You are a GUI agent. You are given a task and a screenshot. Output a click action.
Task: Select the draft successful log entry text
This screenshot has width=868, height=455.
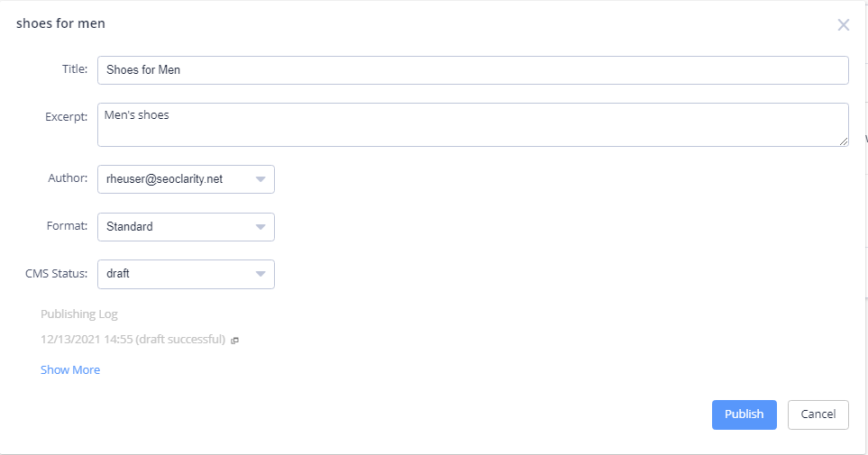coord(181,340)
